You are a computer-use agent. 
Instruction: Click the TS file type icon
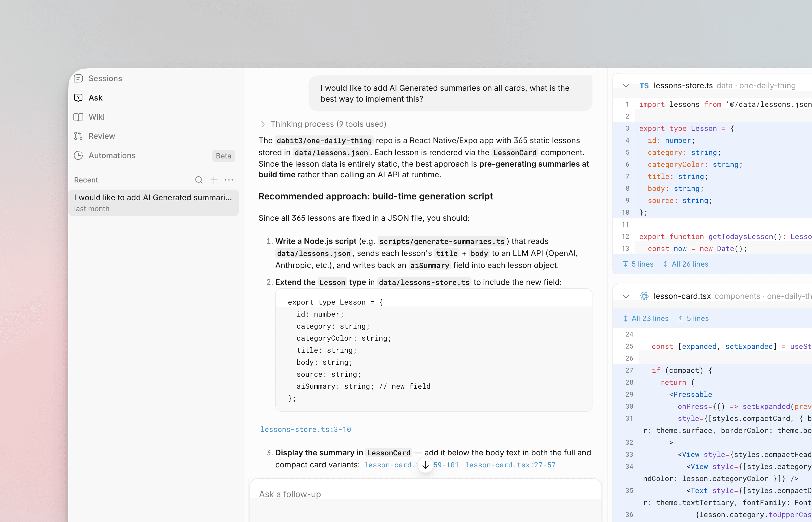click(644, 86)
